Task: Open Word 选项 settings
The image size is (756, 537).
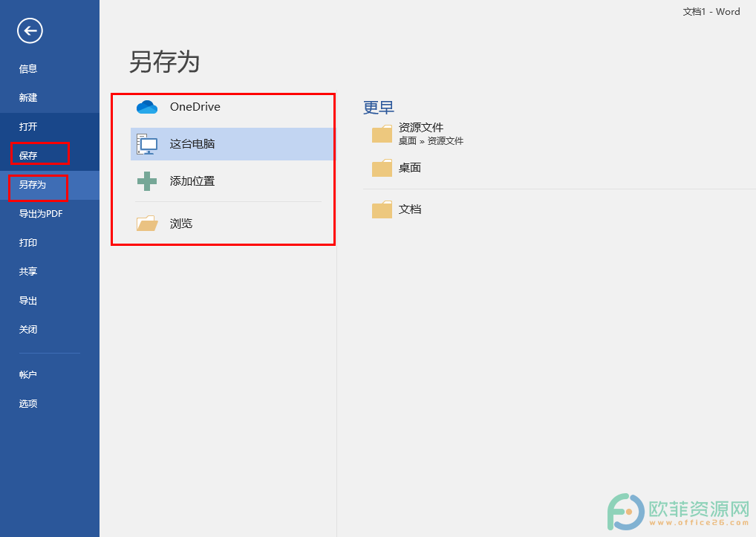Action: point(28,403)
